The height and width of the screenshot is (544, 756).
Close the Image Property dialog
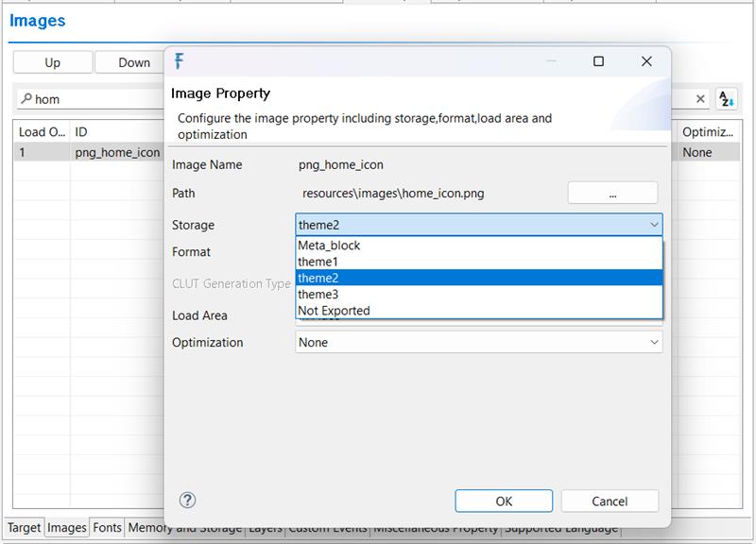click(646, 61)
